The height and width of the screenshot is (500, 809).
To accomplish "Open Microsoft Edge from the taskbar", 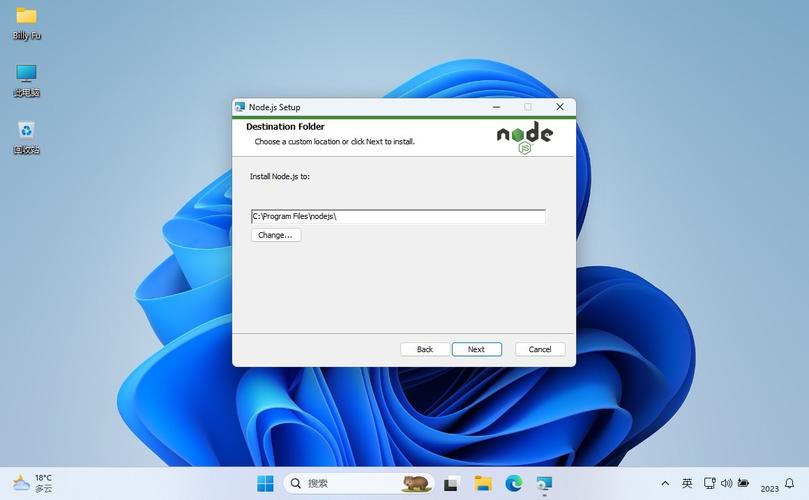I will (x=514, y=483).
